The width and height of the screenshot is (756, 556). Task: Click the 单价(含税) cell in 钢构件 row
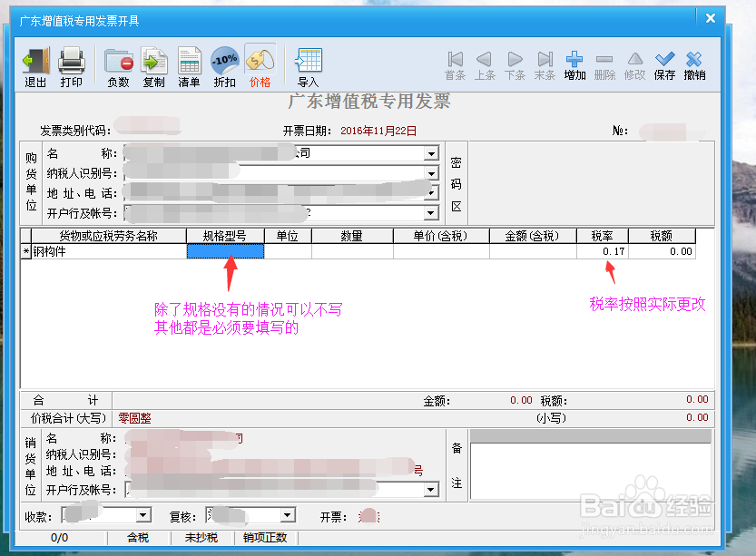[x=441, y=251]
